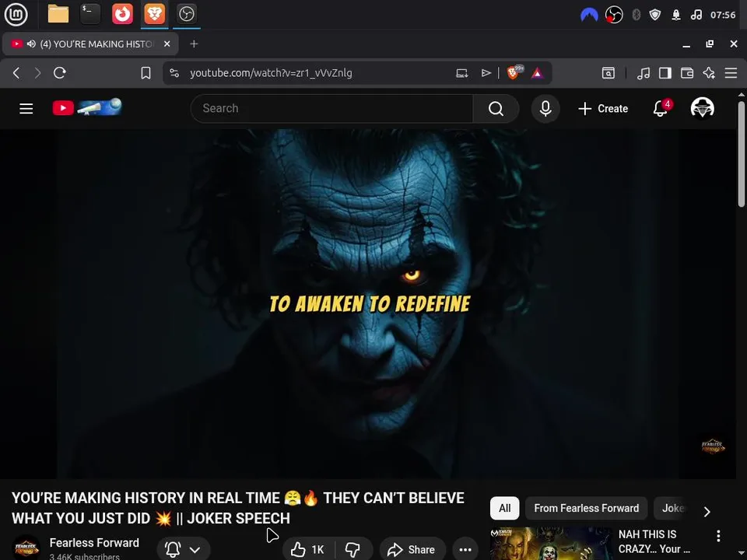Toggle the browser sidebar panel

click(665, 73)
